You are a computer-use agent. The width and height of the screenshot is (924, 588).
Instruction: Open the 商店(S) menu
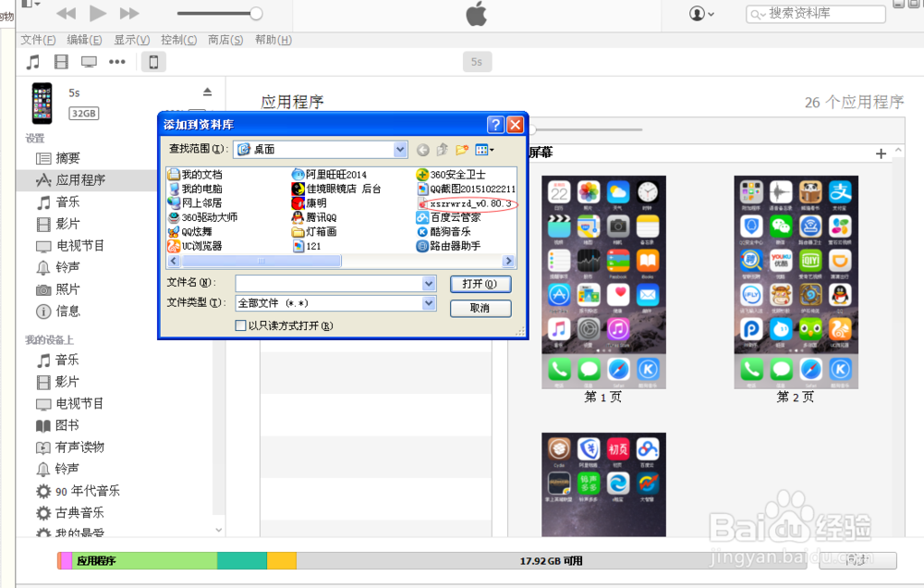point(225,40)
